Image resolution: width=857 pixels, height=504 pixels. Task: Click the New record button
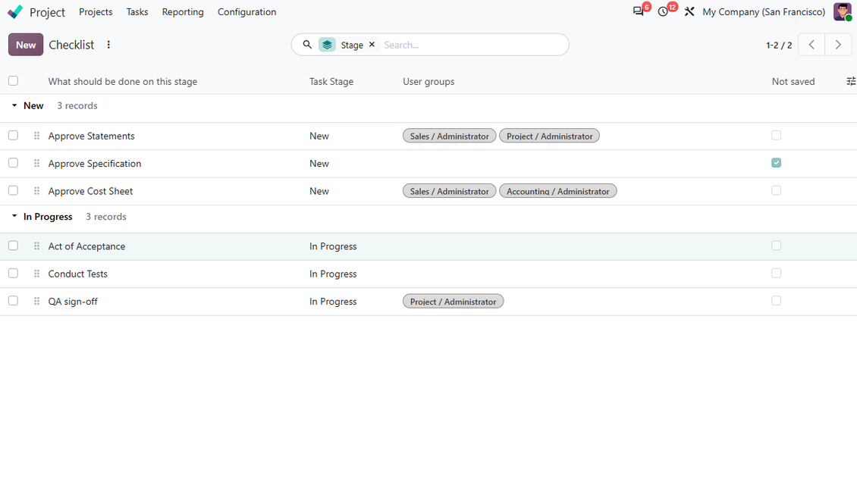26,45
